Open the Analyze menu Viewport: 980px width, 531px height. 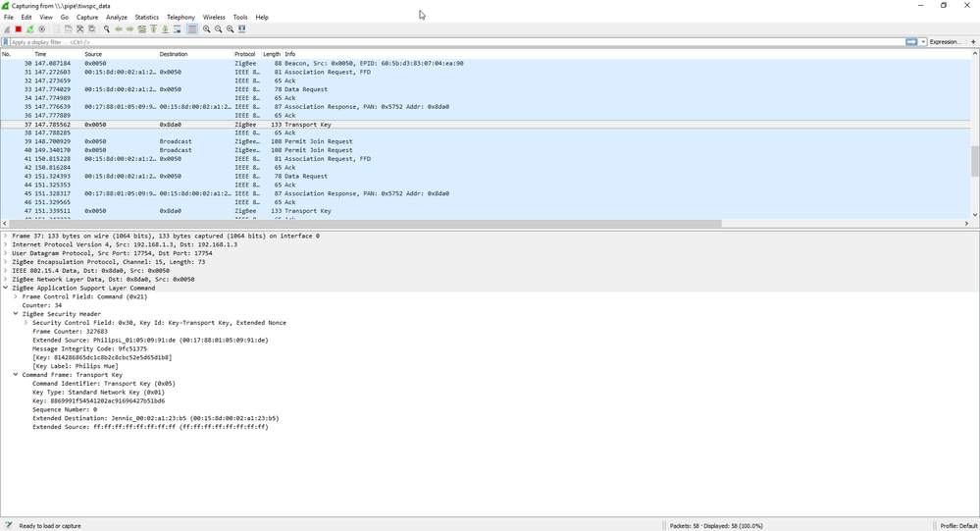click(x=117, y=18)
